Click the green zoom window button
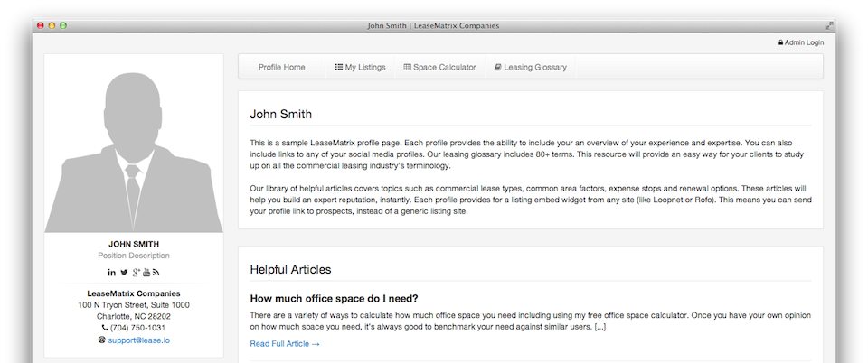The height and width of the screenshot is (363, 868). [63, 25]
